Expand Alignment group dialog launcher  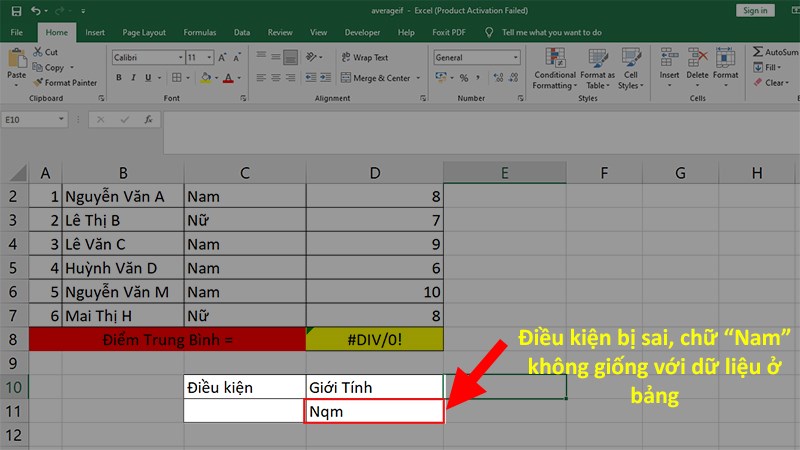click(x=423, y=98)
